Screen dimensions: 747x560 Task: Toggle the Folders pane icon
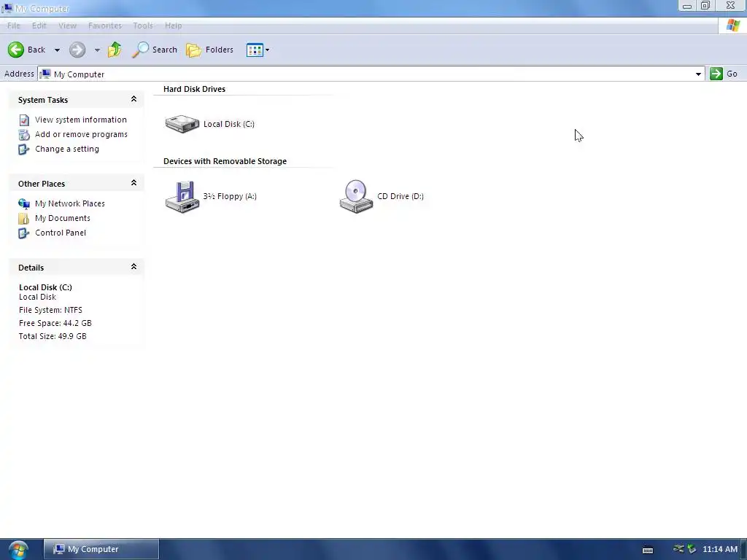pyautogui.click(x=193, y=50)
